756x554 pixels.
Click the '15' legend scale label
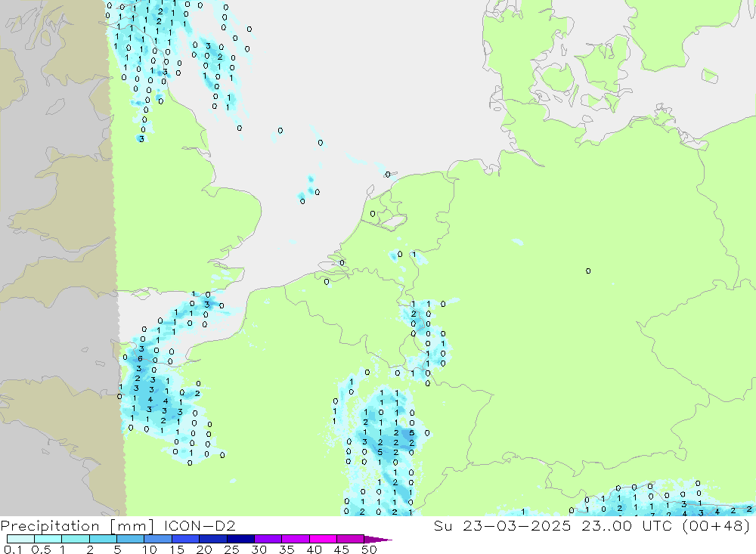(x=176, y=549)
